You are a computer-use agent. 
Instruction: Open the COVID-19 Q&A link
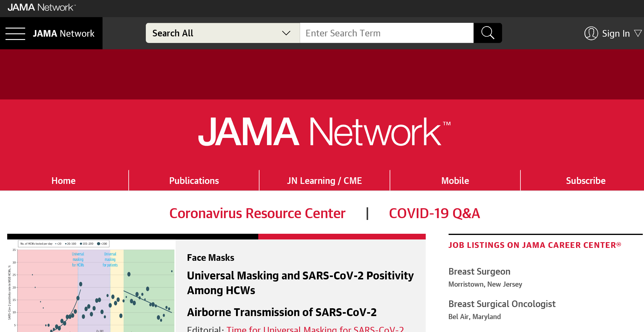coord(434,214)
